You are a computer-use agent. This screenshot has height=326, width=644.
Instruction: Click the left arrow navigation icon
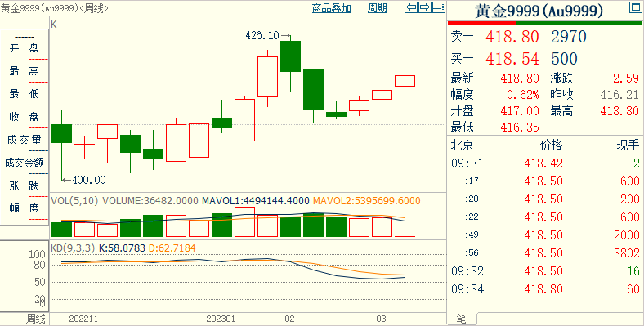coord(411,7)
